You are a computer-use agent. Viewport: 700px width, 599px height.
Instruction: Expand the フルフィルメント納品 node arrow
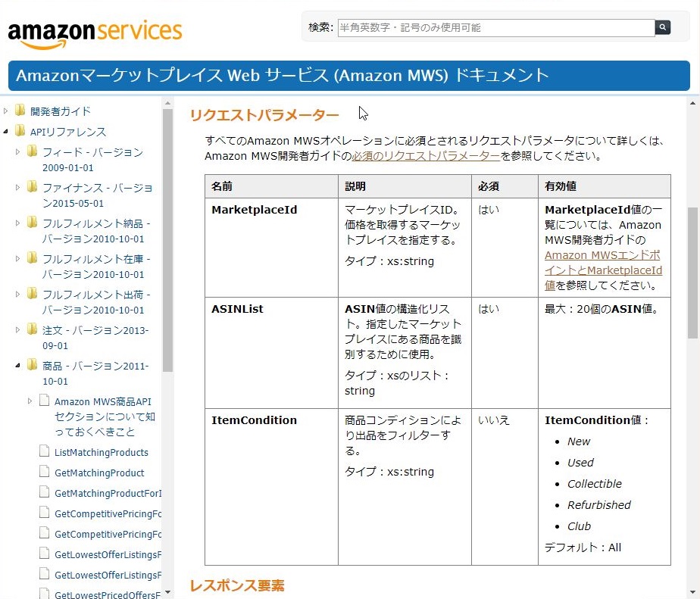[x=17, y=223]
